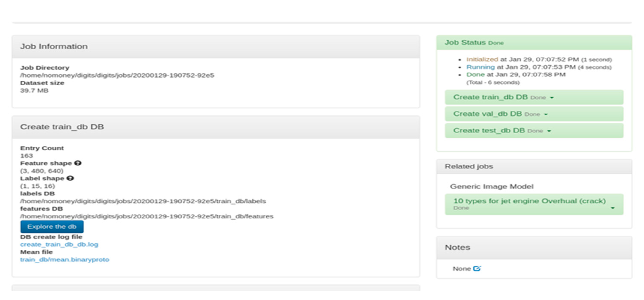This screenshot has height=300, width=644.
Task: Open the create_train_db_db.log file link
Action: pyautogui.click(x=59, y=244)
